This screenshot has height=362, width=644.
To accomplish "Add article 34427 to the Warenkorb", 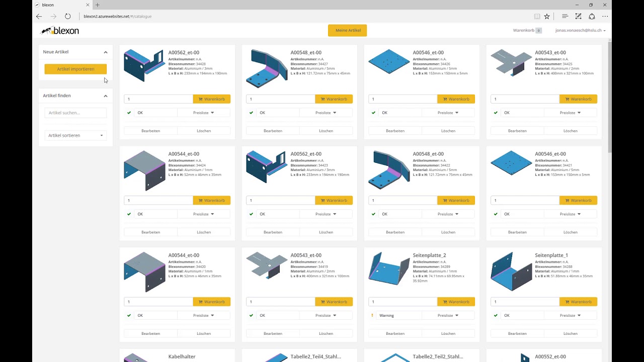I will point(334,99).
